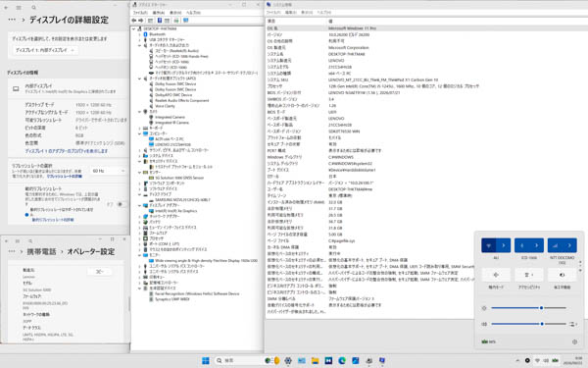
Task: Click the speaker icon beside the volume slider
Action: [x=484, y=324]
